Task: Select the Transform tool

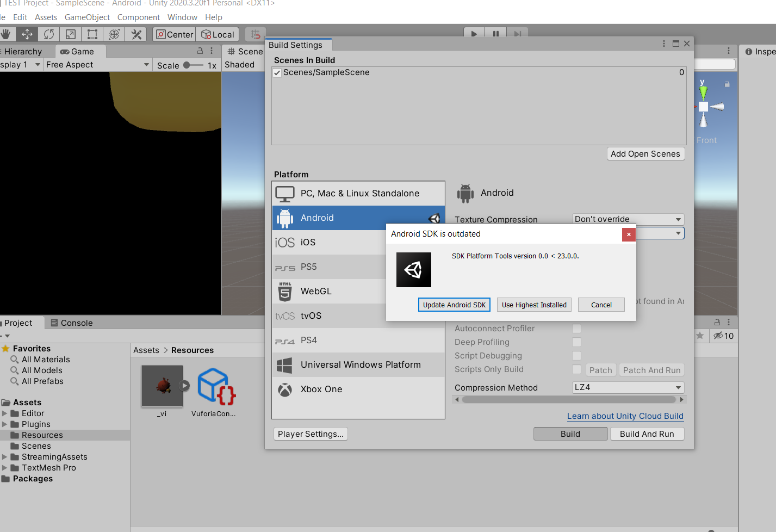Action: (x=114, y=34)
